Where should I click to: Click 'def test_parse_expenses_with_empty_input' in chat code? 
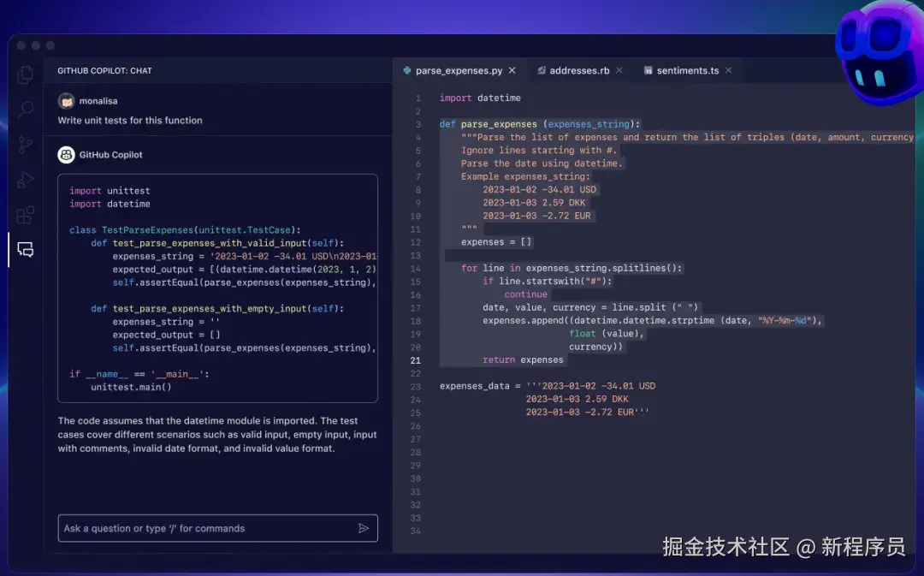217,308
